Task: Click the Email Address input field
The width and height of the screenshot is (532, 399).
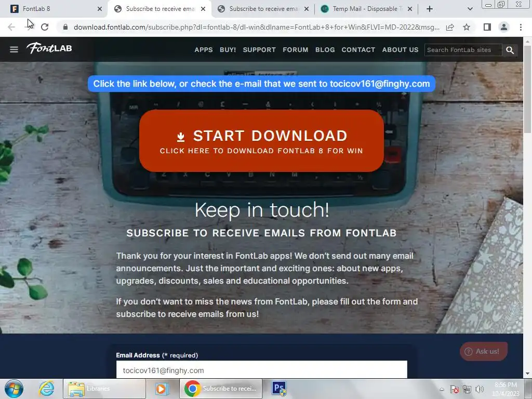Action: point(262,370)
